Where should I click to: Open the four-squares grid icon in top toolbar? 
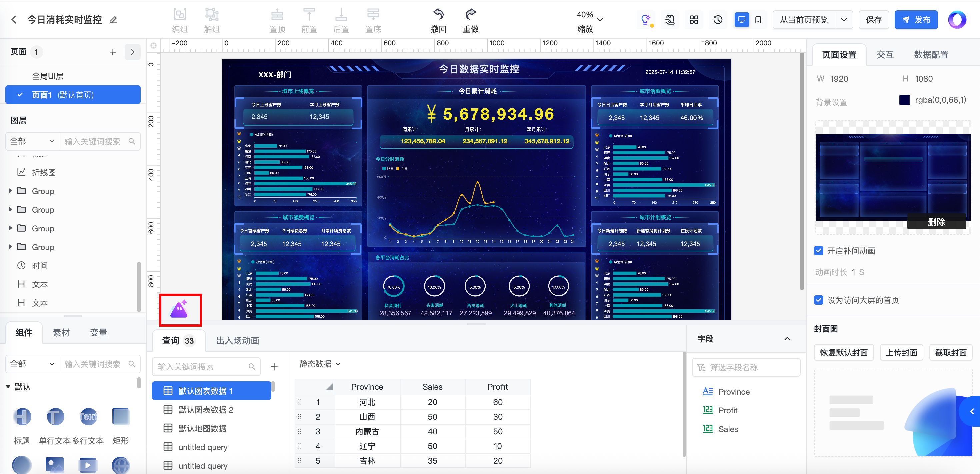coord(694,20)
